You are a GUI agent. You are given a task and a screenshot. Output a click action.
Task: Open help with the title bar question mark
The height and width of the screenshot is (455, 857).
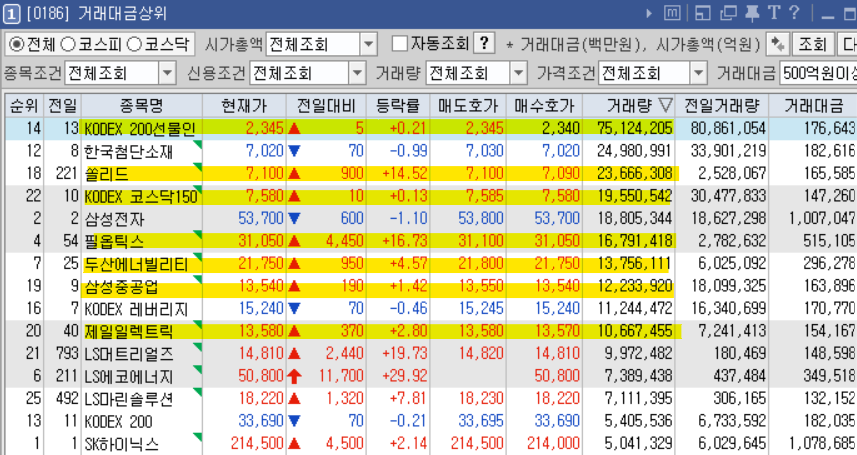(x=794, y=13)
